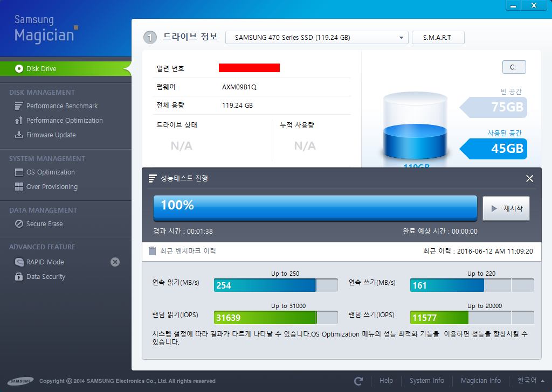
Task: Open the Disk Drive section
Action: point(65,68)
